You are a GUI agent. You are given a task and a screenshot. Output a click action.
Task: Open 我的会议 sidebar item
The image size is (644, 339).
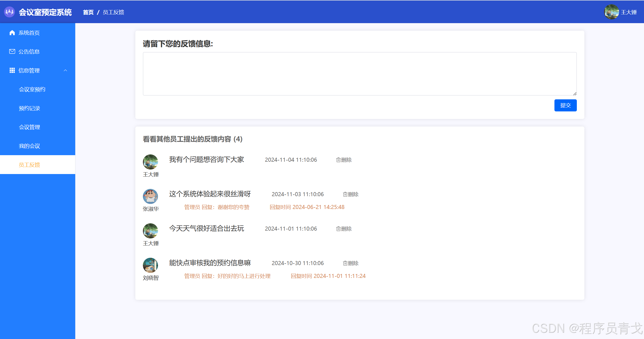pos(29,146)
